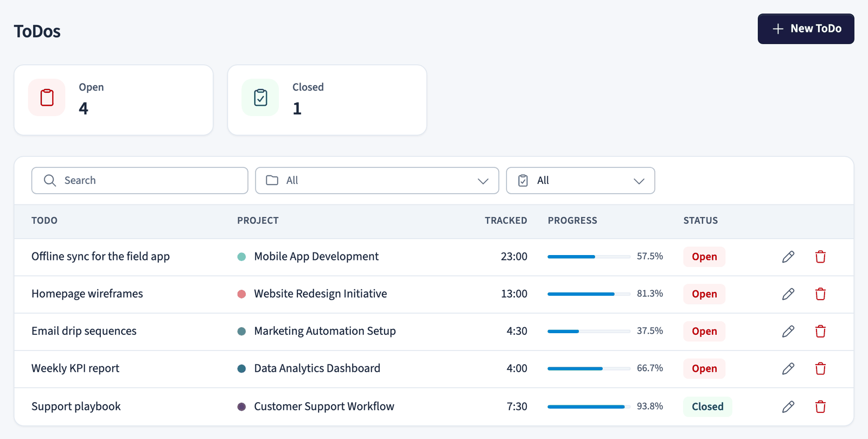Click the green checked clipboard icon on the Closed card
Viewport: 868px width, 439px height.
[260, 98]
